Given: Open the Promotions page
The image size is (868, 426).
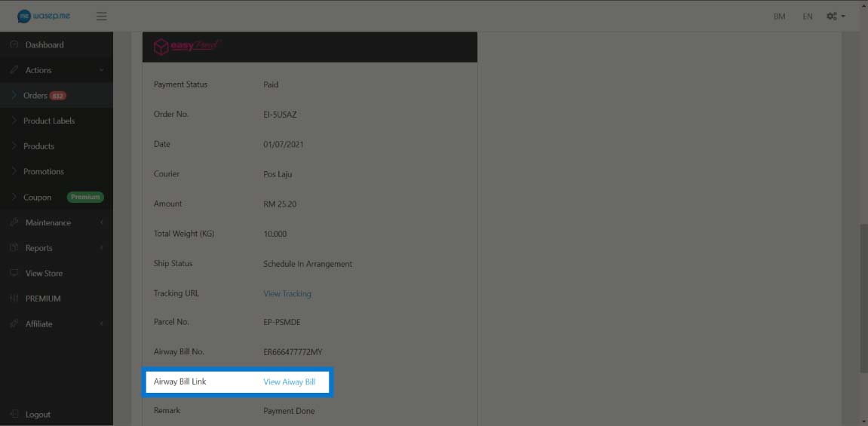Looking at the screenshot, I should click(x=57, y=171).
